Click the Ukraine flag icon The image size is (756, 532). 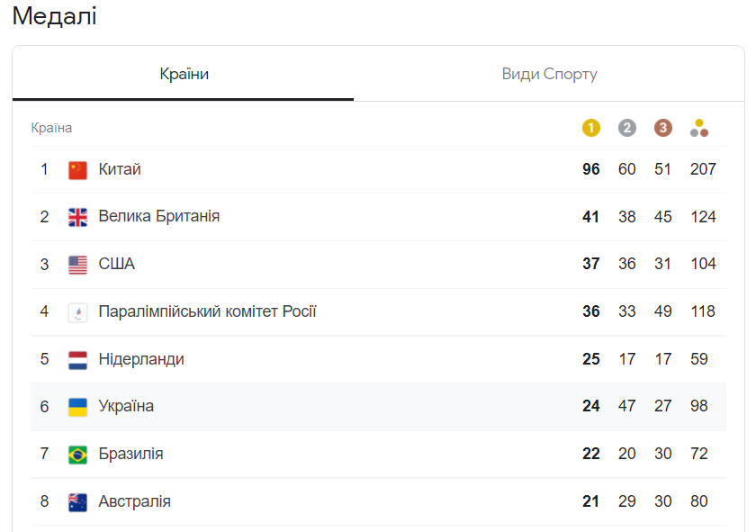tap(78, 407)
